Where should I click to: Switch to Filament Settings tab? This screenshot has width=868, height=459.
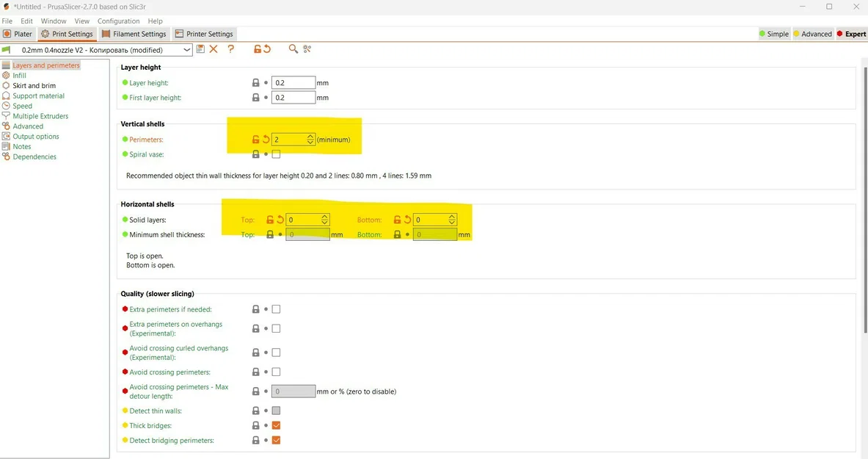134,34
